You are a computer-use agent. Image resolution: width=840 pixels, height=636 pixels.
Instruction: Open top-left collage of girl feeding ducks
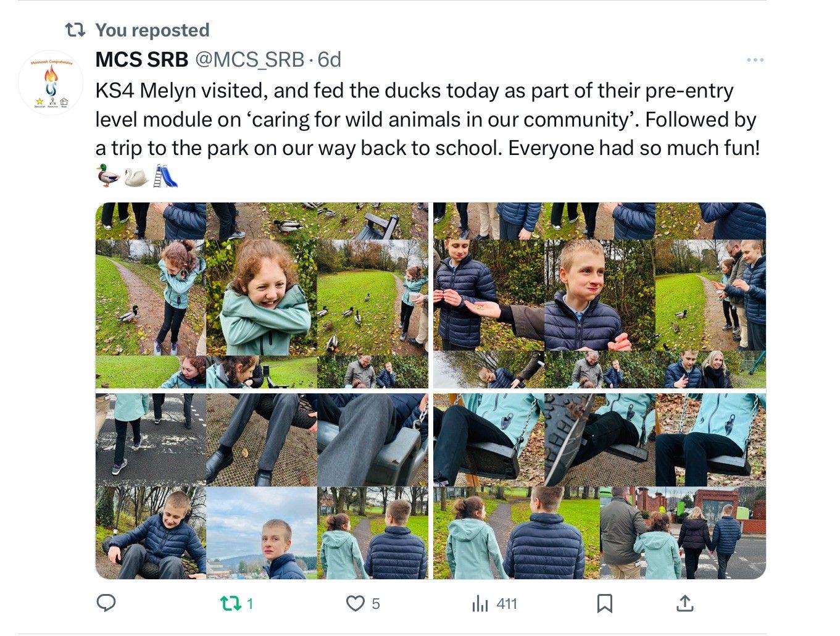262,295
